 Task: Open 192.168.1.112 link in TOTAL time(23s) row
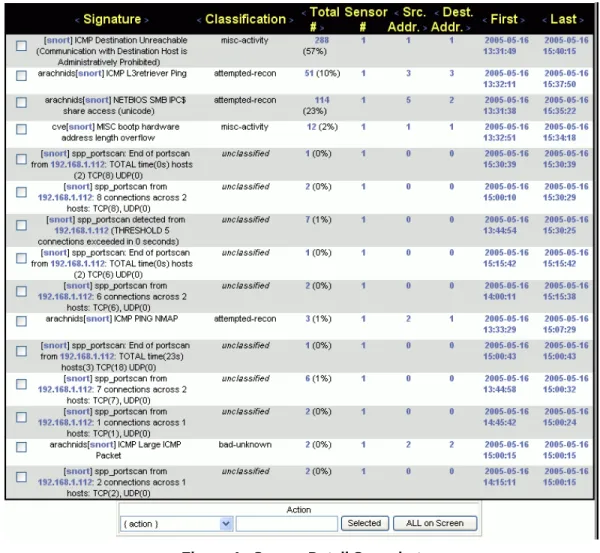coord(88,356)
